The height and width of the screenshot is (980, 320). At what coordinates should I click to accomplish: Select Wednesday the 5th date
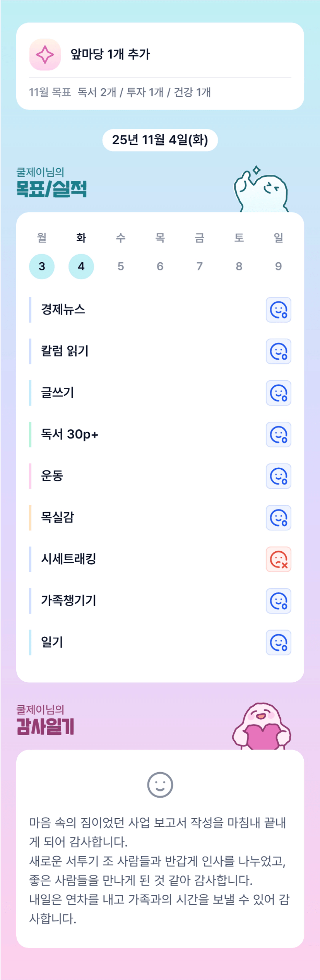tap(121, 266)
